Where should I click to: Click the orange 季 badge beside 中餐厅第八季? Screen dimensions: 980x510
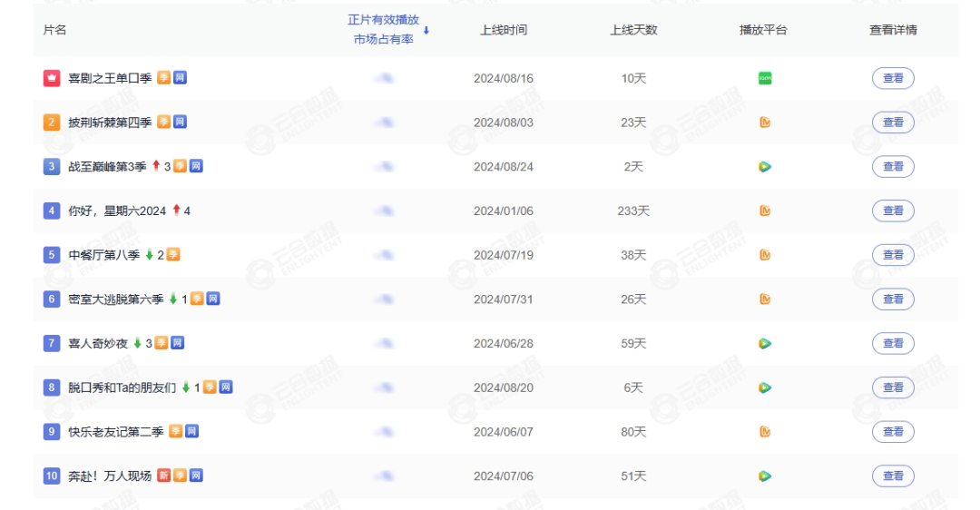point(172,255)
